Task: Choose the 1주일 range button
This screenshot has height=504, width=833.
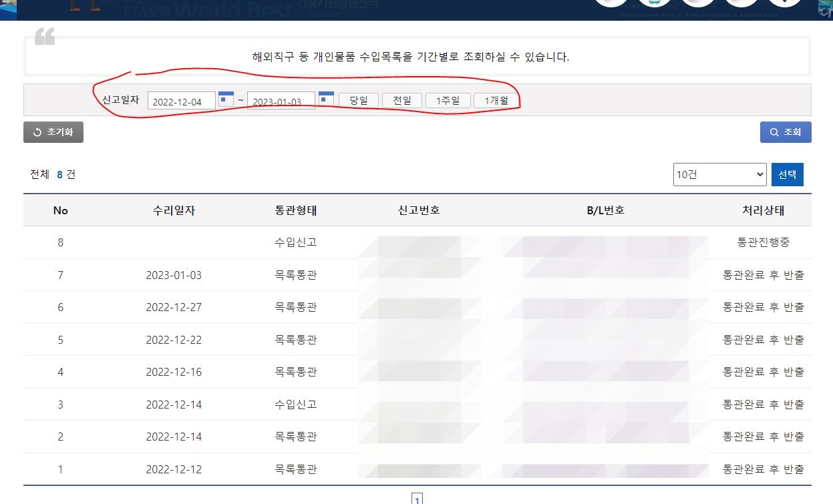Action: click(448, 100)
